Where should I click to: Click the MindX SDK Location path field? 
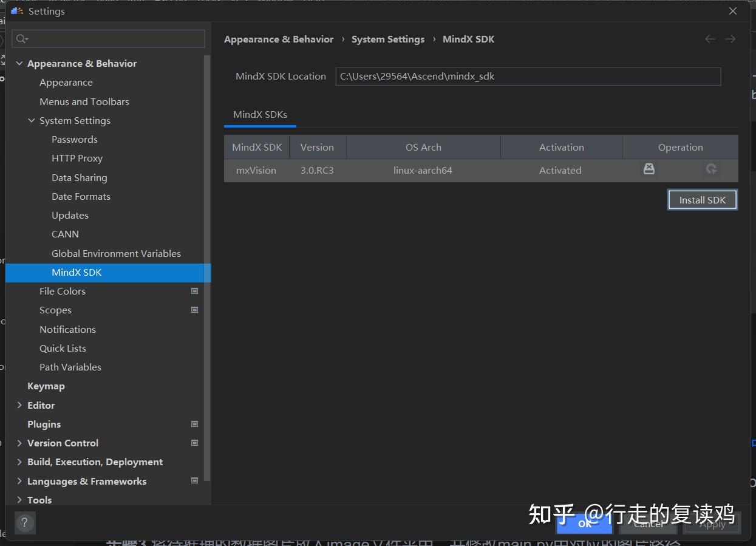(x=528, y=76)
